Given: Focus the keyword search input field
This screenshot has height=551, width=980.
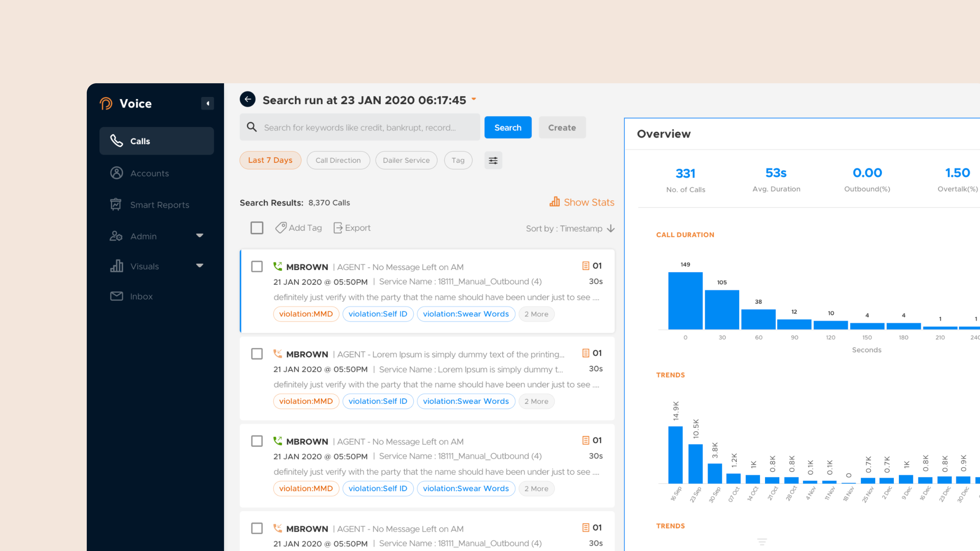Looking at the screenshot, I should pos(360,128).
